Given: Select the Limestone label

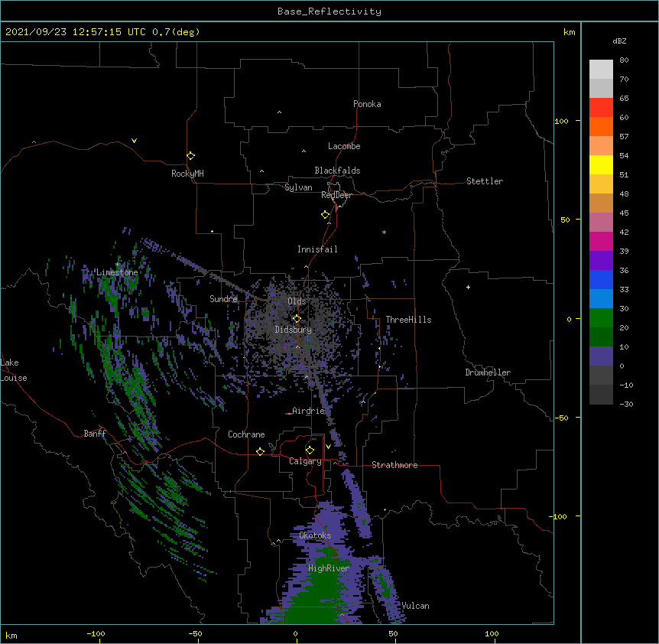Looking at the screenshot, I should point(117,272).
